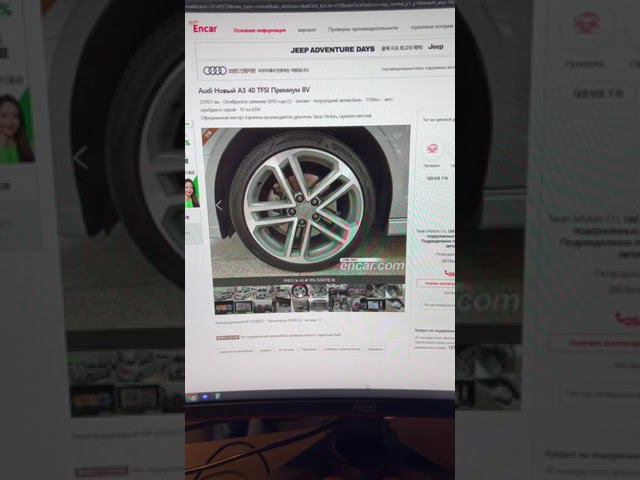Select the wheel thumbnail in photo strip
640x480 pixels.
click(300, 291)
